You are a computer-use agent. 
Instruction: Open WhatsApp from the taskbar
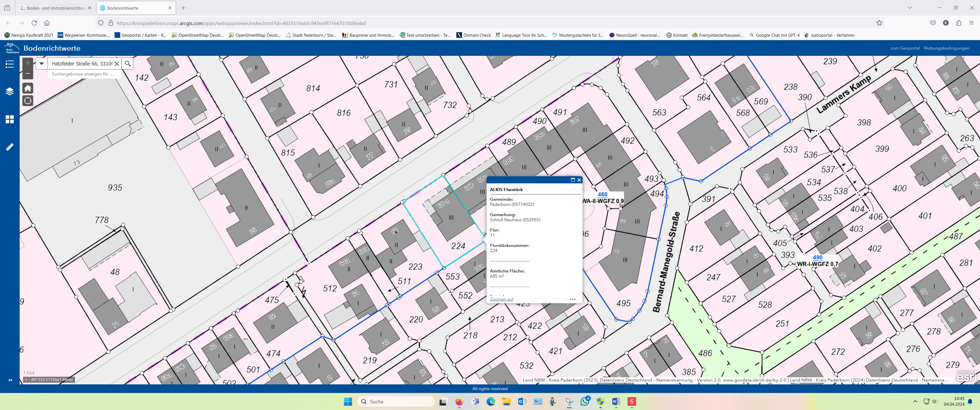coord(585,401)
